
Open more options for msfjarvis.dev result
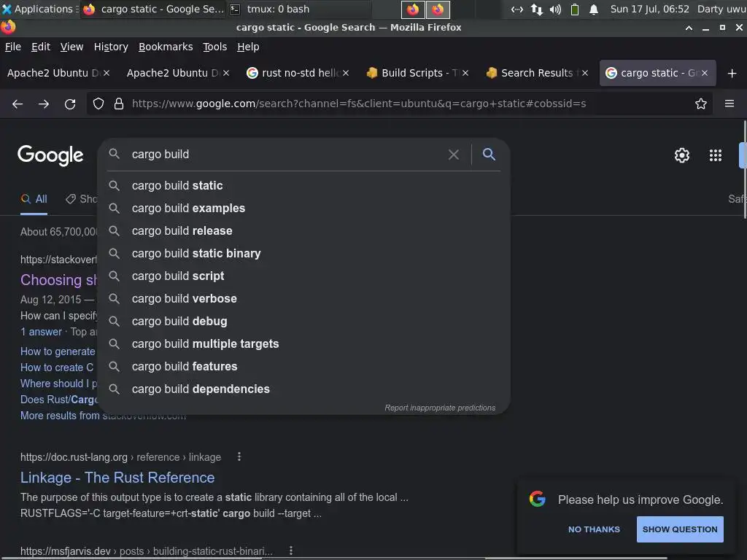(290, 551)
